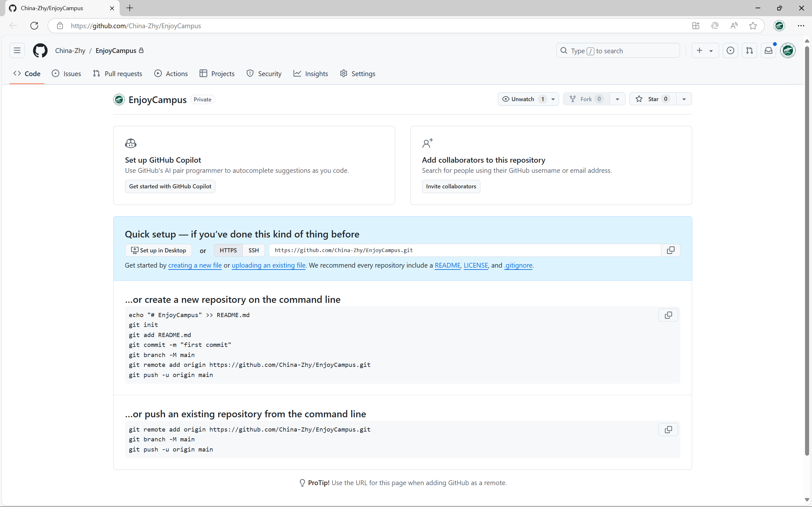The image size is (812, 507).
Task: Click EnjoyCampus breadcrumb link in header
Action: point(116,51)
